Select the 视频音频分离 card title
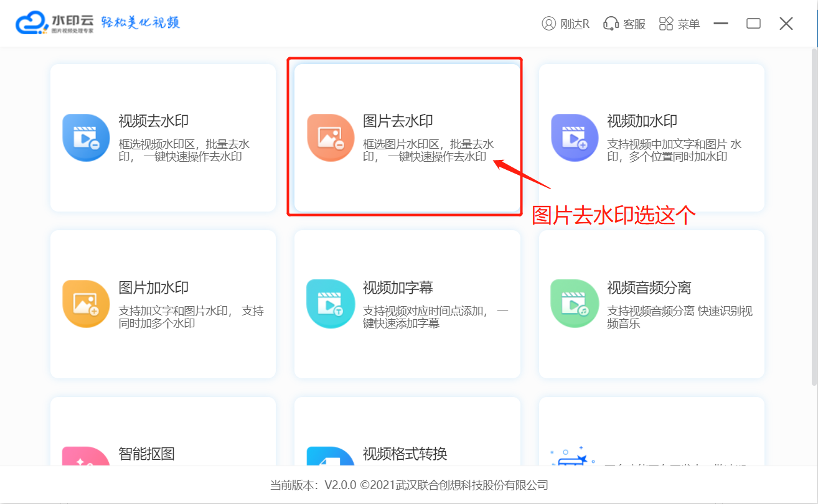Screen dimensions: 818x504 click(649, 288)
